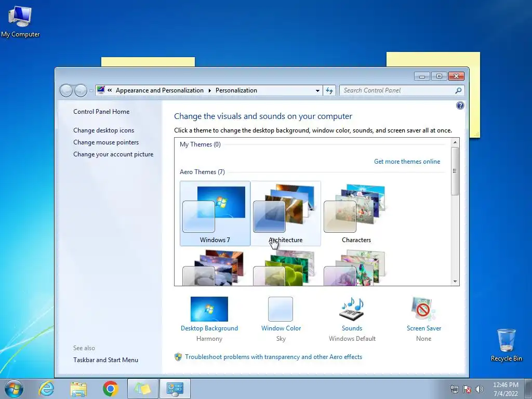Open the Screen Saver icon

(423, 309)
